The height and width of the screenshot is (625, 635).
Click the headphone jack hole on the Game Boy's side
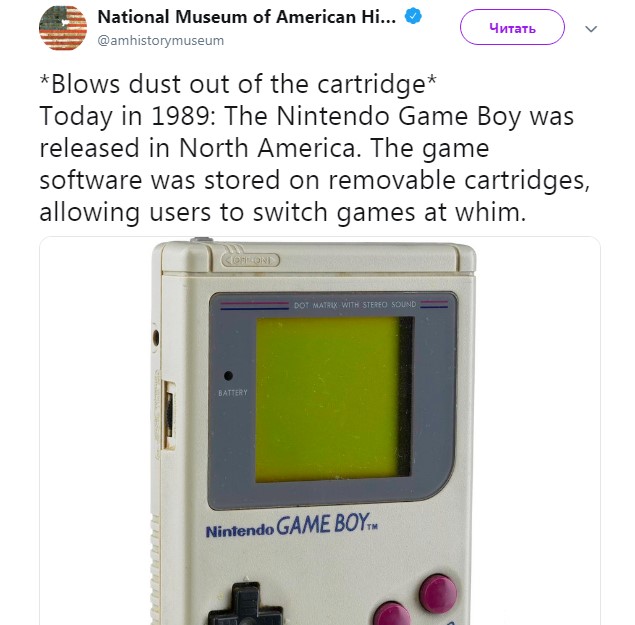point(156,337)
